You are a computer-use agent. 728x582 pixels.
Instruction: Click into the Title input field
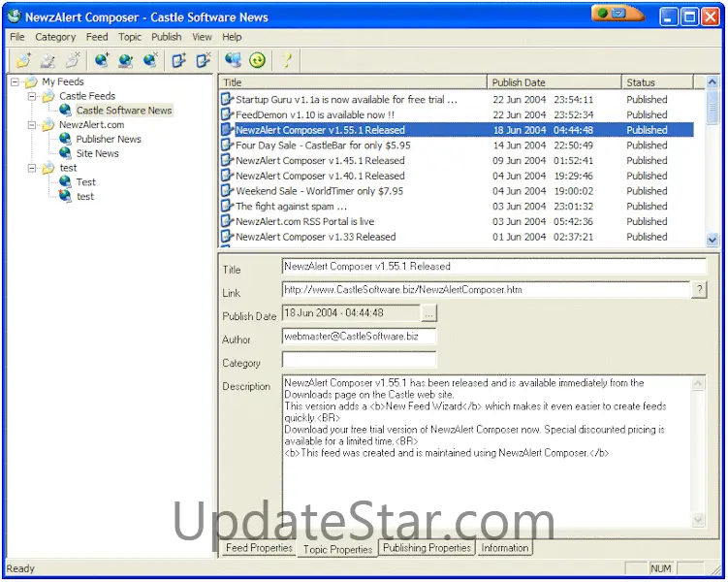pyautogui.click(x=494, y=267)
